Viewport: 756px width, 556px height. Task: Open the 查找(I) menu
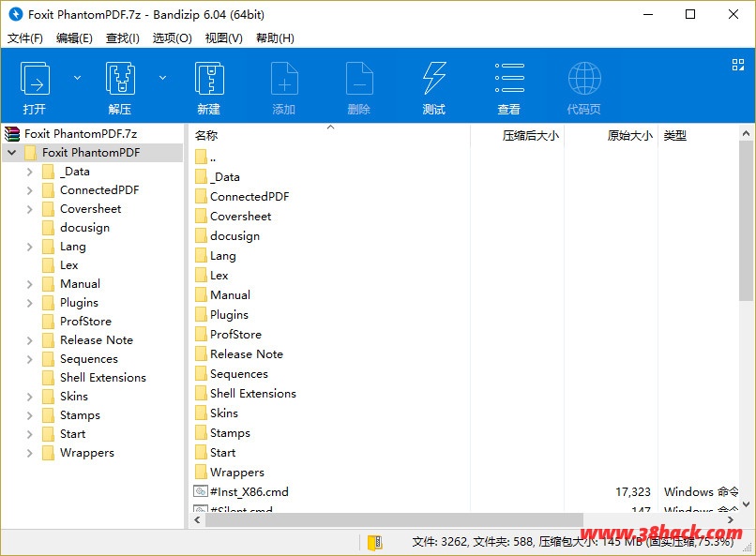(123, 38)
